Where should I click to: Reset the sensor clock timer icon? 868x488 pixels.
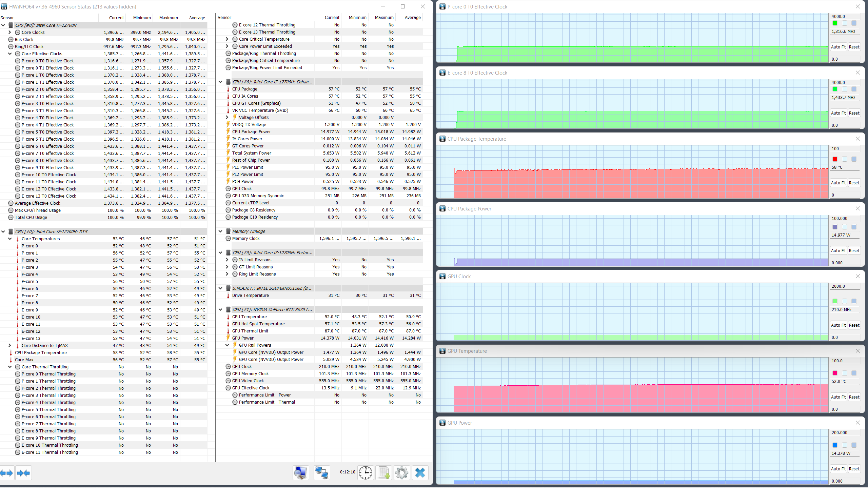click(x=366, y=472)
